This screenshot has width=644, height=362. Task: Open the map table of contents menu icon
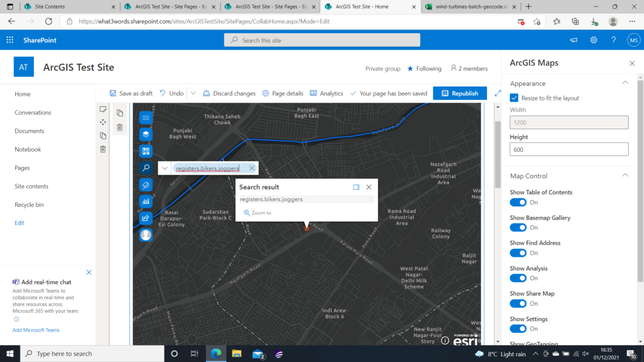pos(146,118)
